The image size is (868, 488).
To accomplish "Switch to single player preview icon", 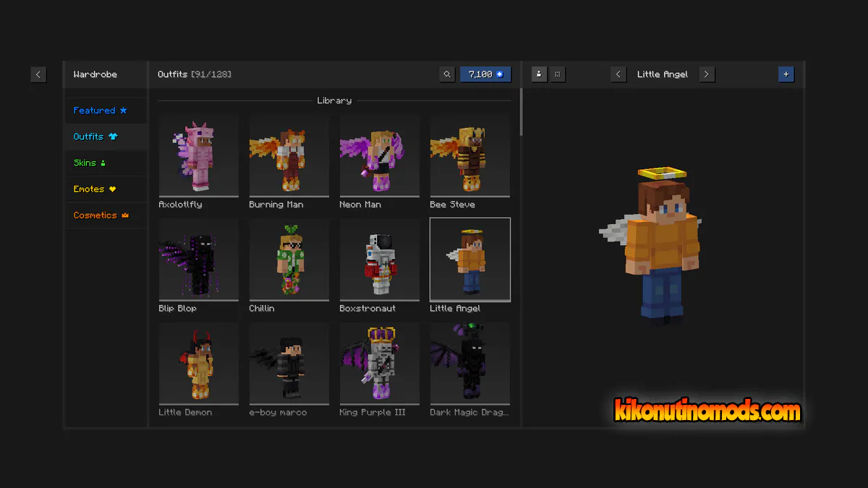I will pos(539,74).
